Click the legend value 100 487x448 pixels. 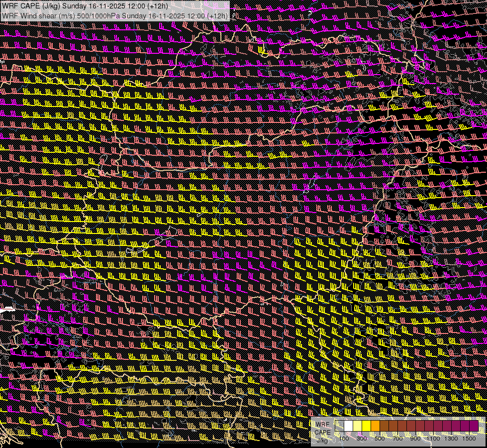[x=344, y=439]
